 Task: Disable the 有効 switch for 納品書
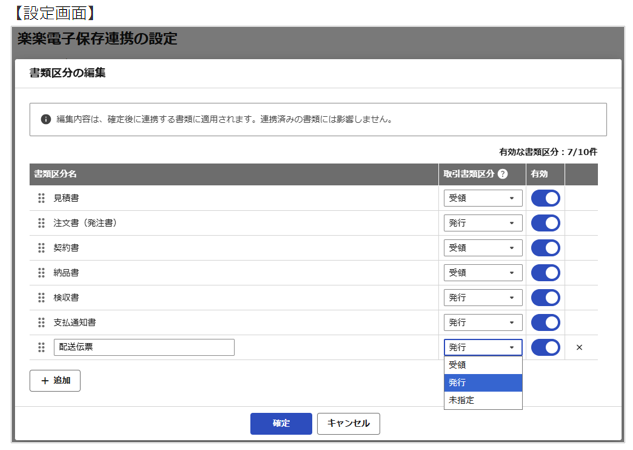point(545,273)
